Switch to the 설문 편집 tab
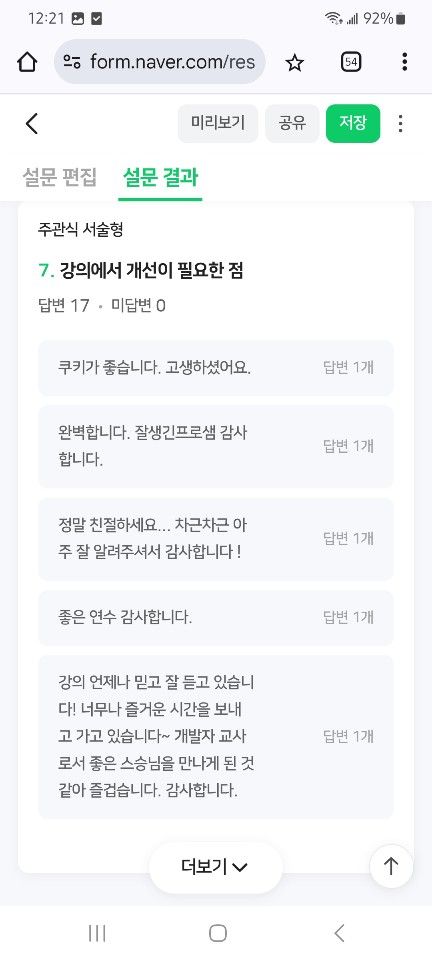Screen dimensions: 432x960 [x=59, y=177]
